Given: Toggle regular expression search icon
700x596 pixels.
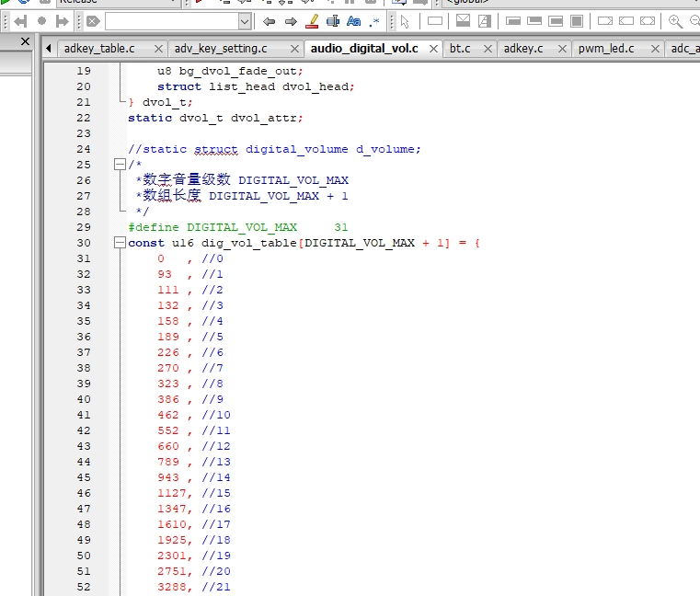Looking at the screenshot, I should pos(374,22).
